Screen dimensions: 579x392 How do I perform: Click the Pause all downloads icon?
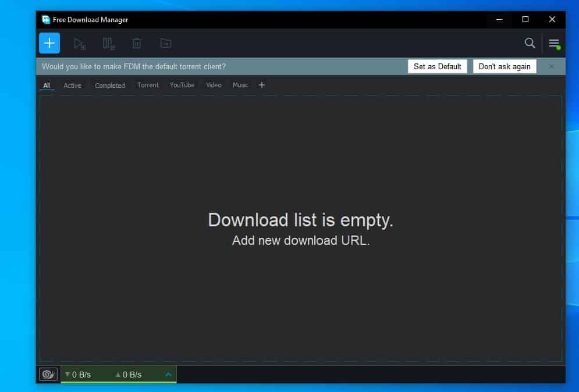click(108, 44)
